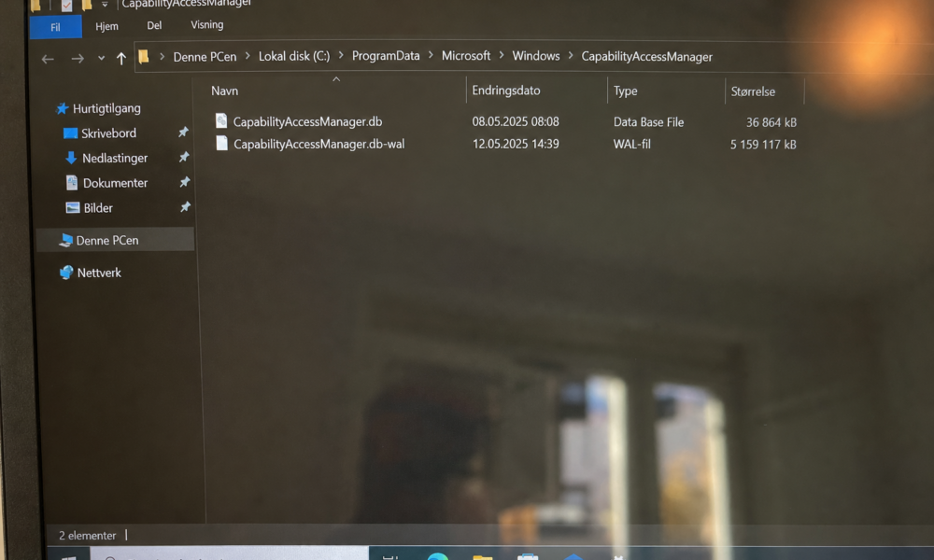Screen dimensions: 934x560
Task: Click the Skrivebord desktop icon
Action: point(70,133)
